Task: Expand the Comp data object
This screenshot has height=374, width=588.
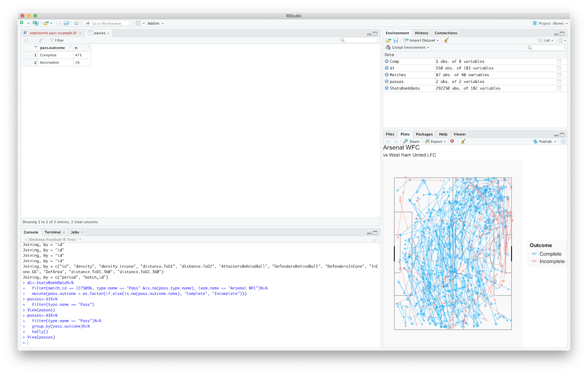Action: coord(387,61)
